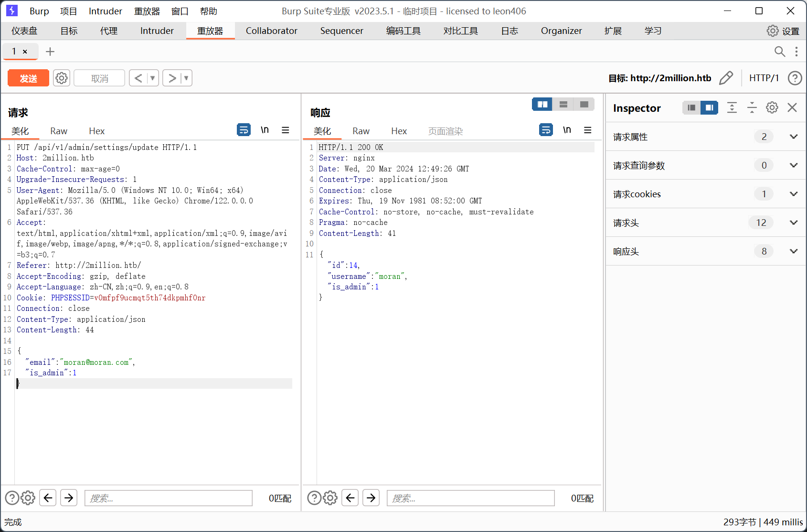The image size is (807, 532).
Task: Select HTTP/1 protocol label
Action: (x=764, y=78)
